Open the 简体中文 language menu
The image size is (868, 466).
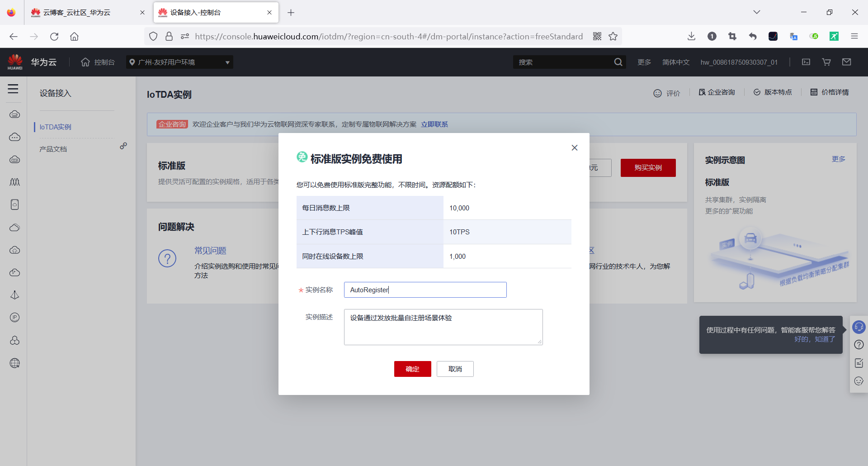pyautogui.click(x=675, y=62)
